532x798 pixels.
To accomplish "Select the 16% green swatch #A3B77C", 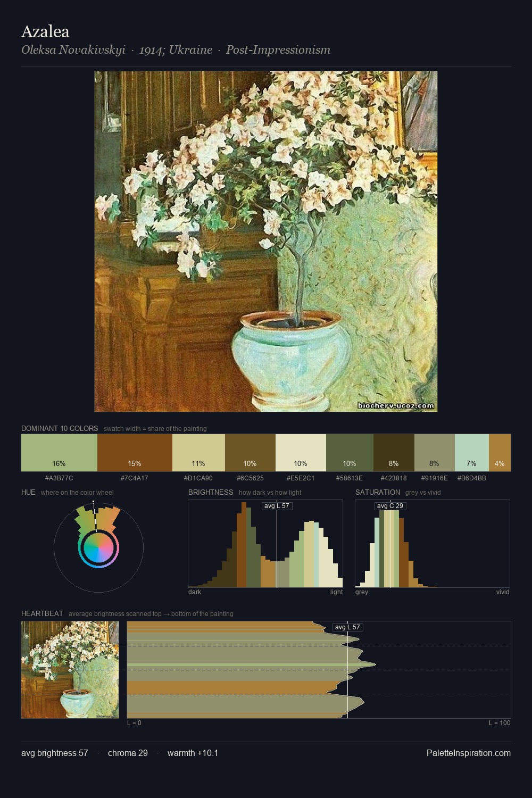I will point(59,453).
